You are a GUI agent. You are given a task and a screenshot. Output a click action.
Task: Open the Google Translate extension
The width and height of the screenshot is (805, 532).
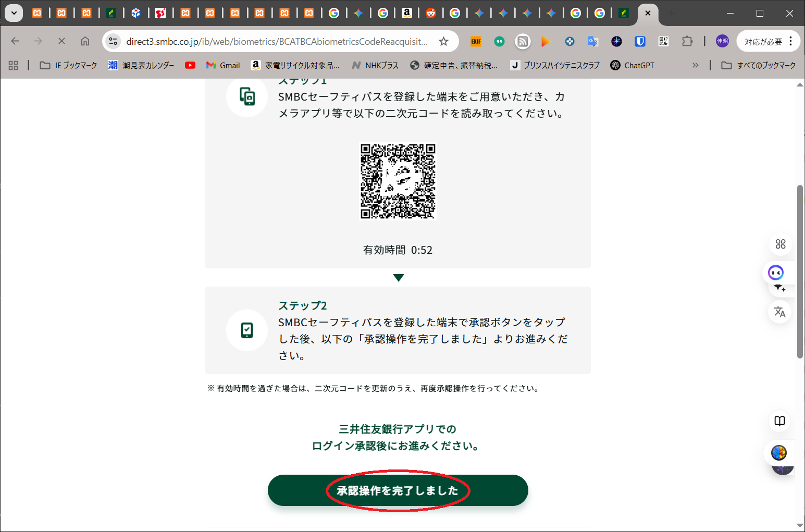point(593,42)
